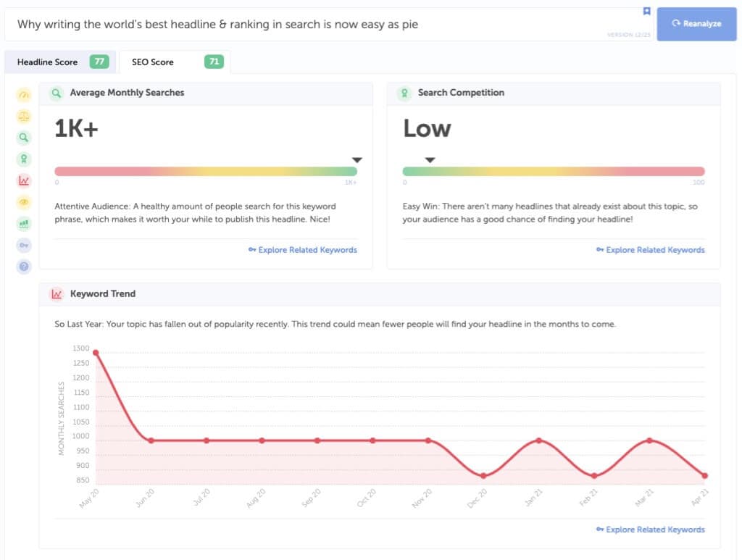The height and width of the screenshot is (560, 742).
Task: Open the question mark help icon
Action: pos(24,267)
